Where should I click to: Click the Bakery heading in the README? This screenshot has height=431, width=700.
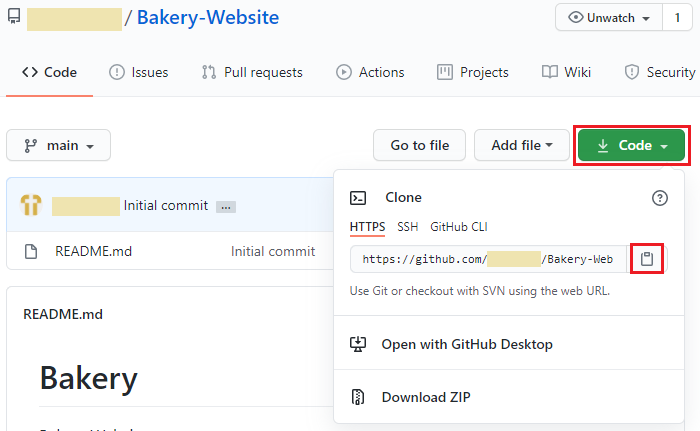tap(88, 378)
